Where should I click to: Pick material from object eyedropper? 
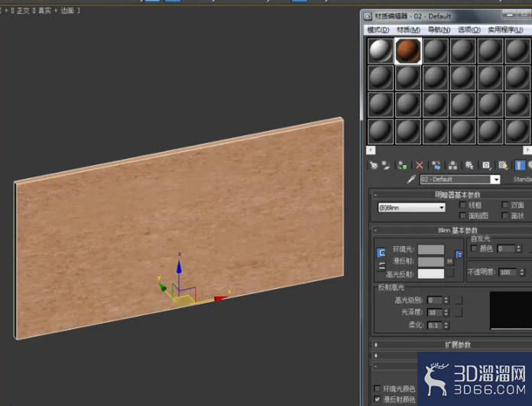(x=411, y=179)
